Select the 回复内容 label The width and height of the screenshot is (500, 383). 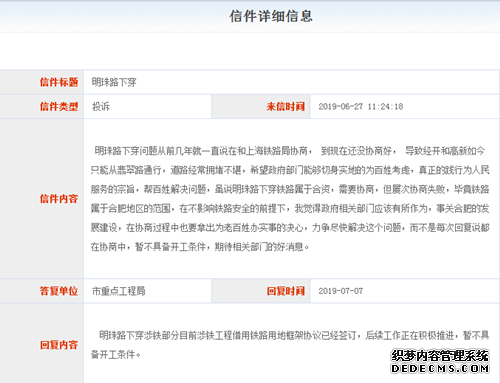[59, 345]
